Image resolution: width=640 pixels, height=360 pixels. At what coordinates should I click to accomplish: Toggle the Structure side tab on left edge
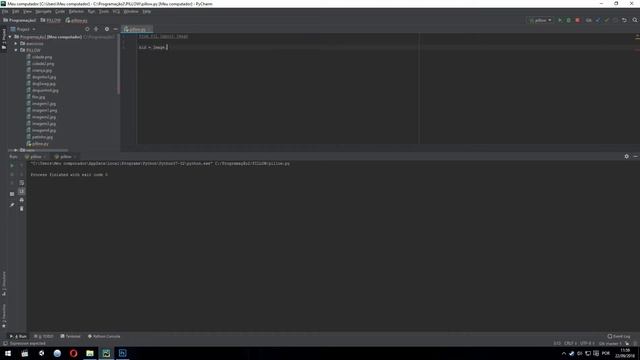point(4,283)
